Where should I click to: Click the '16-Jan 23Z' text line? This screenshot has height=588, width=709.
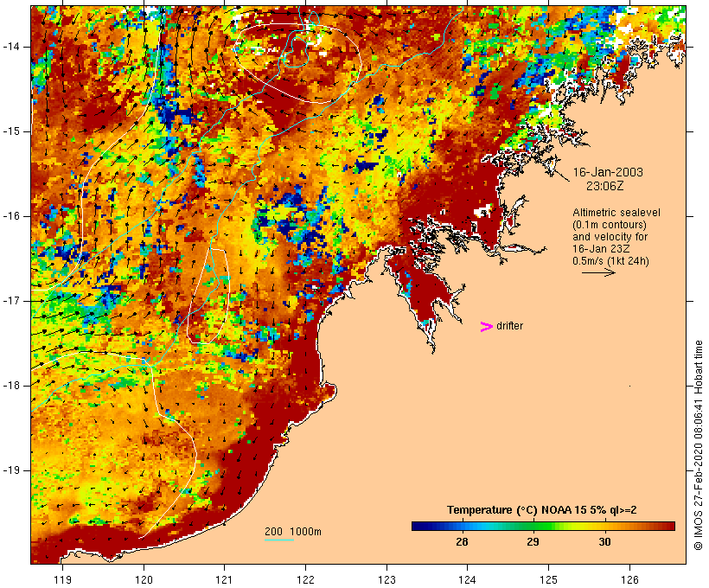pyautogui.click(x=602, y=249)
